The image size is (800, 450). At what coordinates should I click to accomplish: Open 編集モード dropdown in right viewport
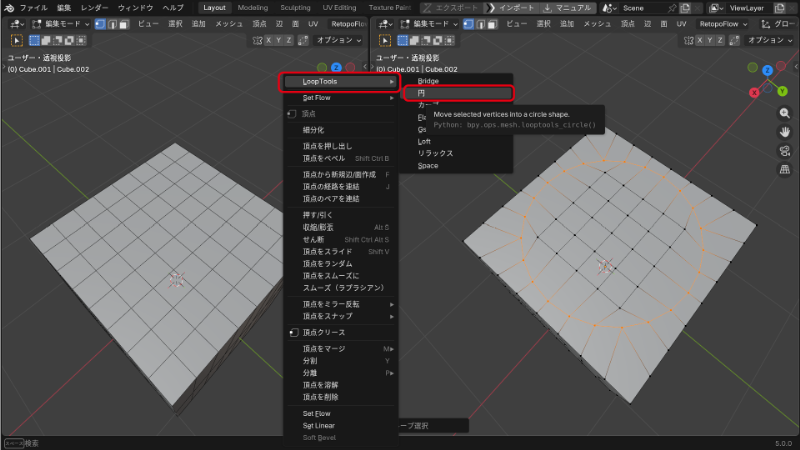tap(429, 24)
